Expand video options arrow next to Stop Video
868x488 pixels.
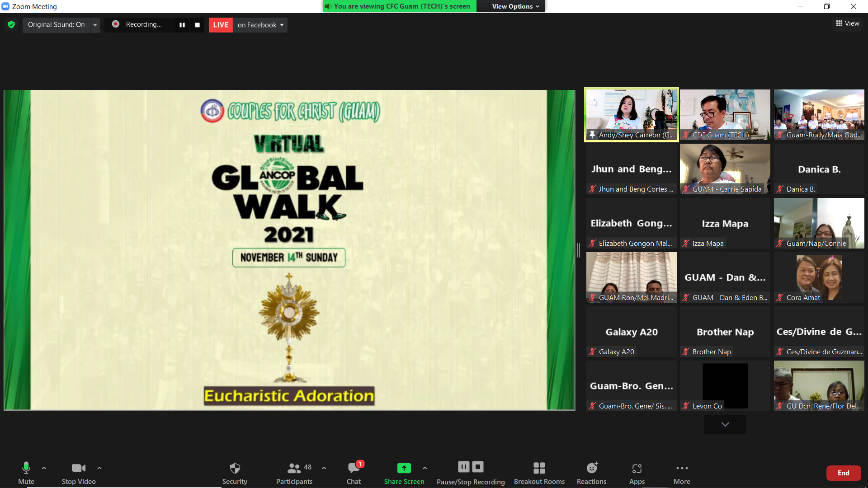[x=99, y=468]
